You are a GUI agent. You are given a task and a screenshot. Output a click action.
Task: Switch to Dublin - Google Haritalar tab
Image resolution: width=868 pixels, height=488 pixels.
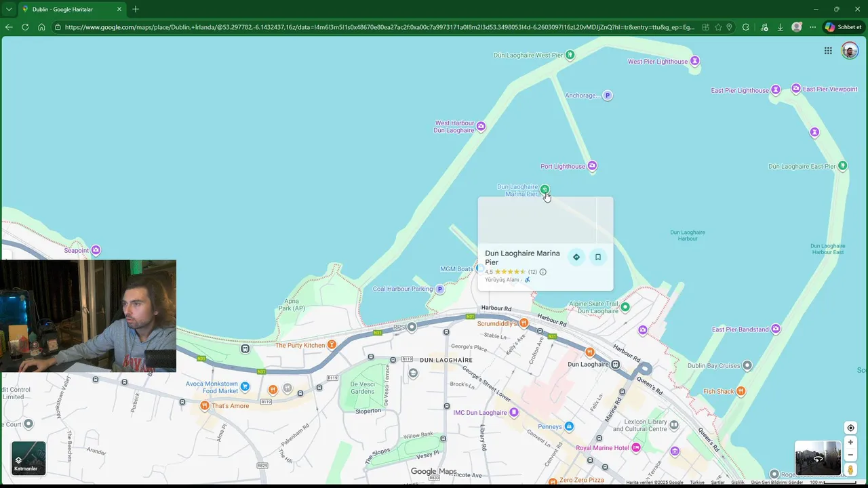[71, 9]
